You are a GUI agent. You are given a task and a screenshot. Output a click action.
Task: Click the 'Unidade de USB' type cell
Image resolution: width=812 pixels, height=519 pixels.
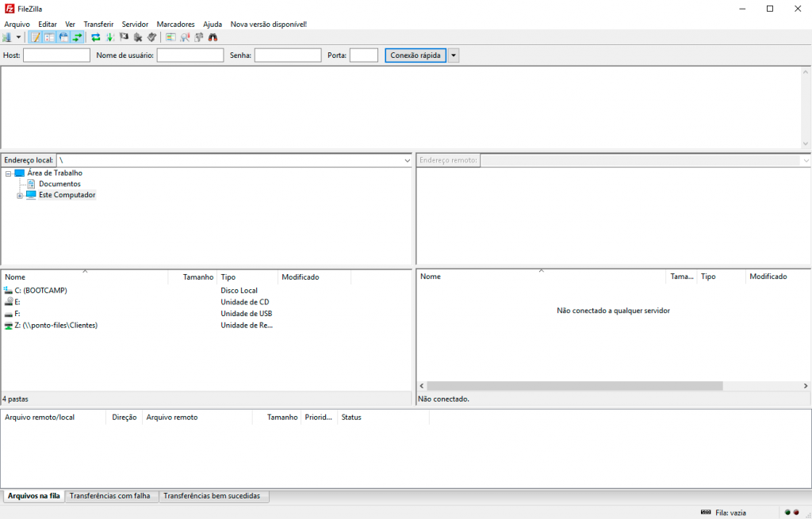[247, 314]
